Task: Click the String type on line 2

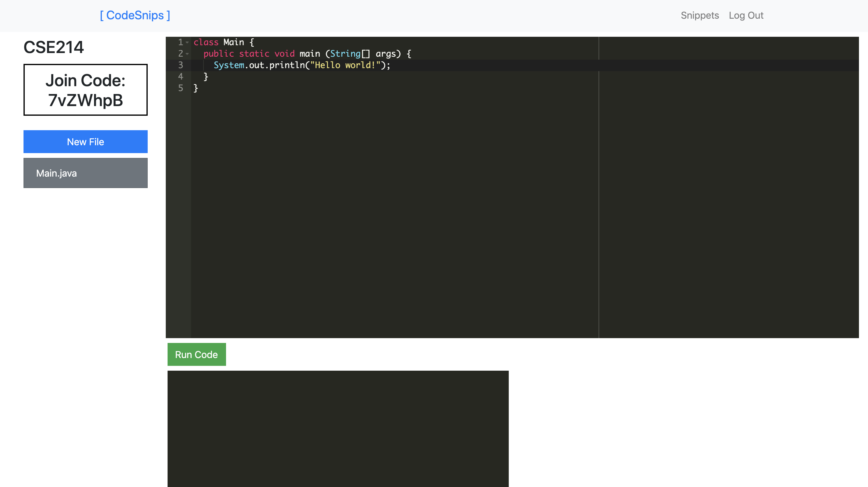Action: pos(345,54)
